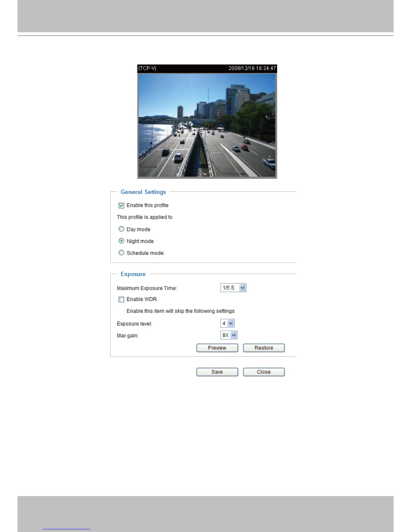
Task: Open the Max gain dropdown
Action: [229, 335]
